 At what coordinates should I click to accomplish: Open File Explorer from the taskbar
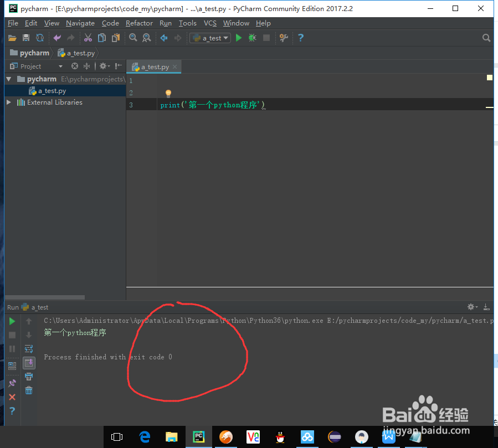172,437
